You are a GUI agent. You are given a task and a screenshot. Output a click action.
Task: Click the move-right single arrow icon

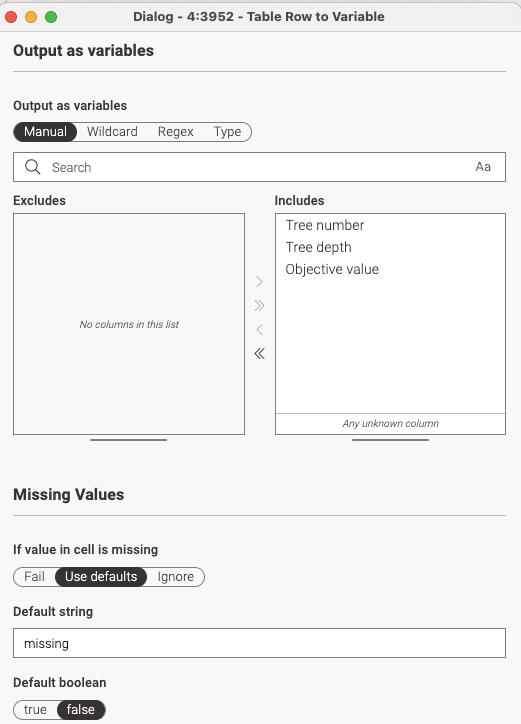coord(259,282)
